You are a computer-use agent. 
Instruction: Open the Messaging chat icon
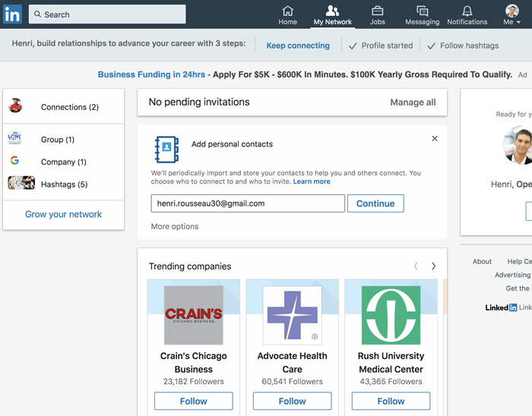[x=422, y=11]
